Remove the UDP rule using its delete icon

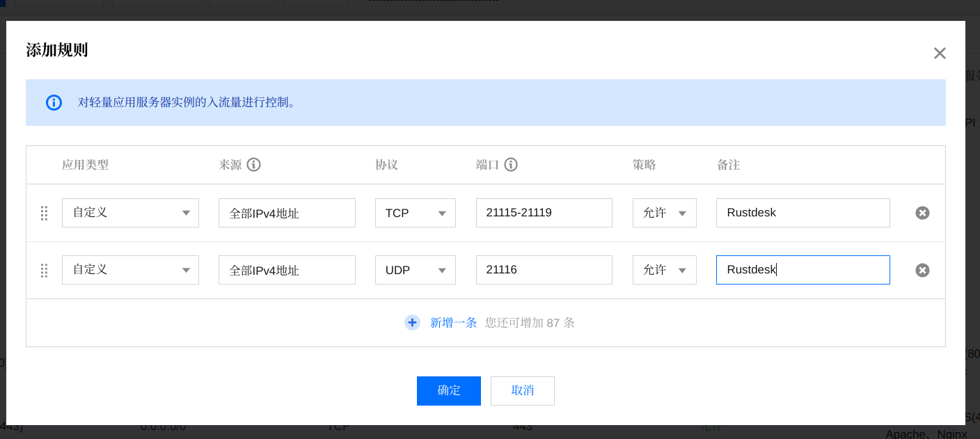pos(922,270)
